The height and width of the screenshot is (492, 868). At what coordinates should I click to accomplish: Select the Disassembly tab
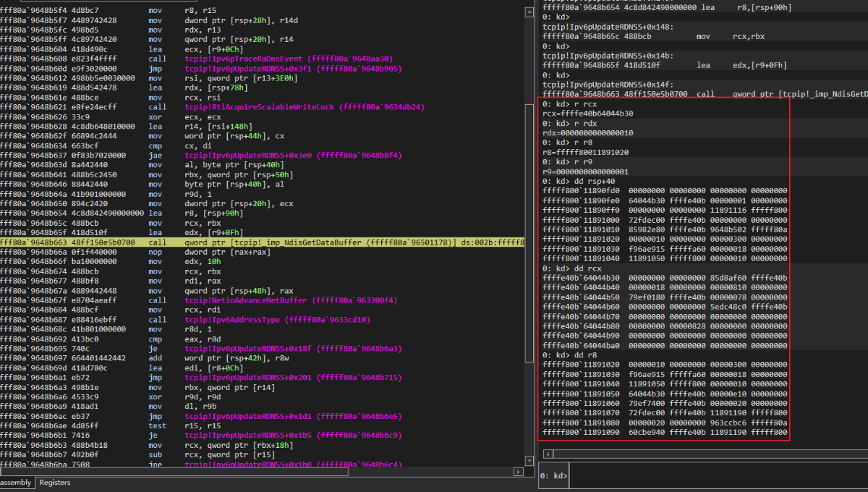pyautogui.click(x=14, y=482)
